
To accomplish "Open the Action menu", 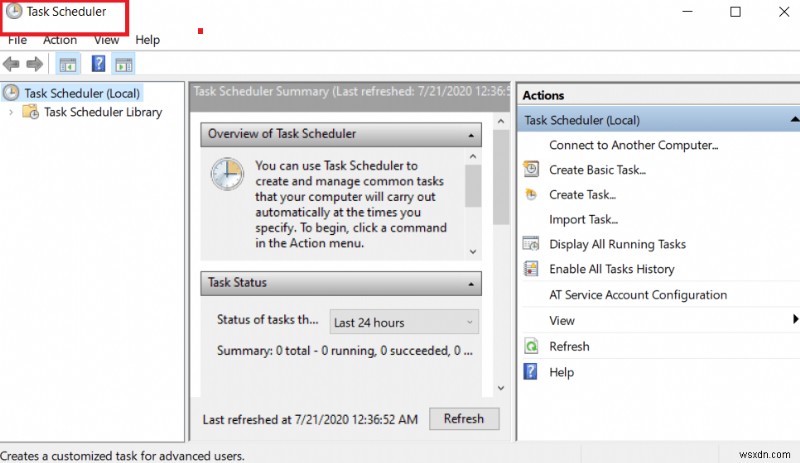I will click(60, 40).
